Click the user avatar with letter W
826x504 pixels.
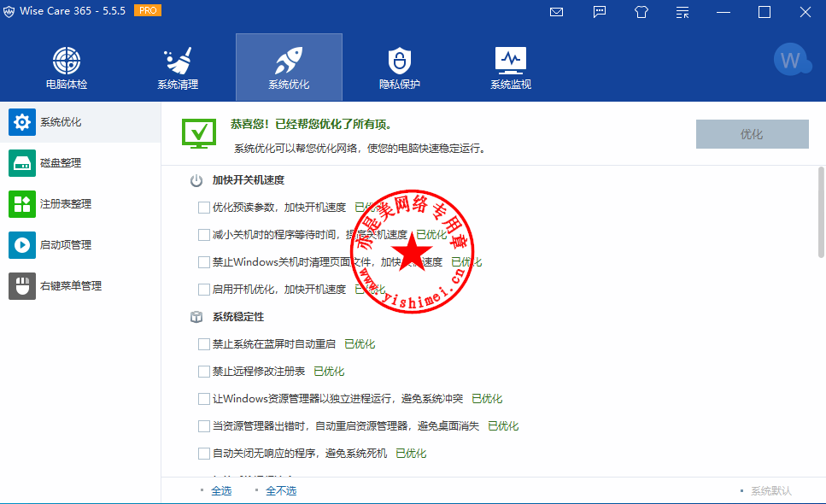click(x=792, y=60)
